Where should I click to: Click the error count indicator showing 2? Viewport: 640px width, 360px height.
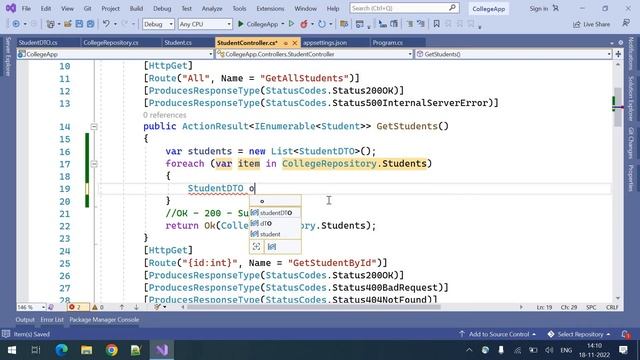tap(75, 307)
